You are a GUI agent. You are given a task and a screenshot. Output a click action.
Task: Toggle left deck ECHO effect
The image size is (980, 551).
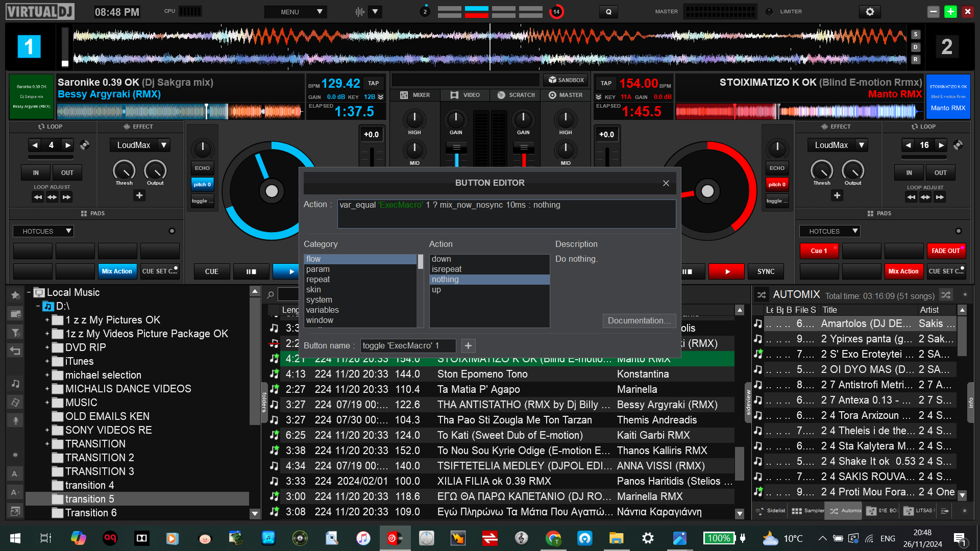[202, 168]
